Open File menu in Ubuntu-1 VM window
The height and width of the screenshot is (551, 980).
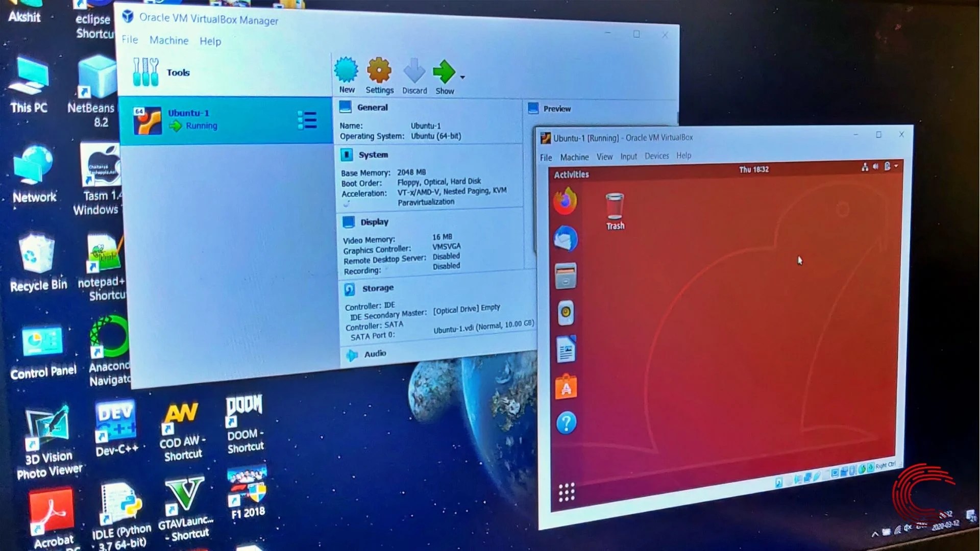pos(546,157)
